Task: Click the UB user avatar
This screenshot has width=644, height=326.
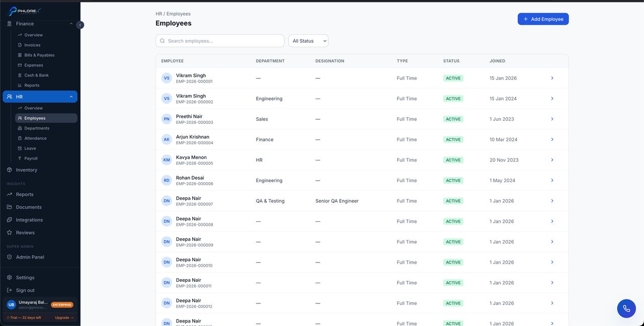Action: [11, 304]
